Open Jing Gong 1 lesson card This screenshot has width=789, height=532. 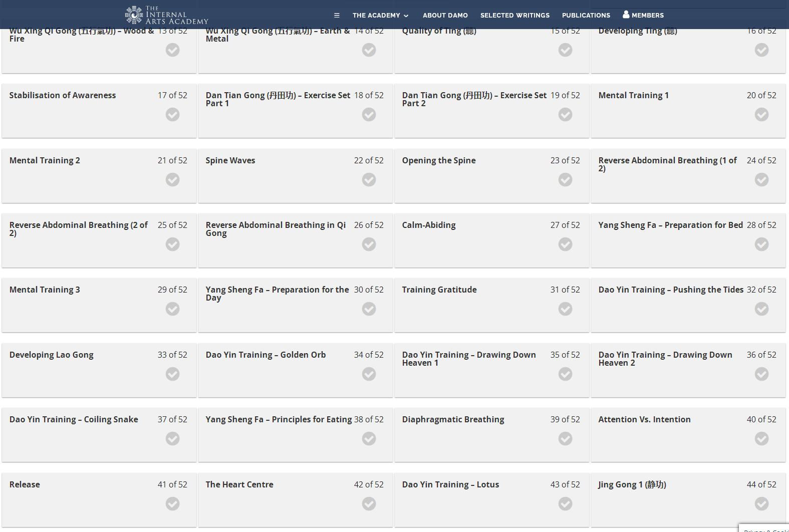688,500
